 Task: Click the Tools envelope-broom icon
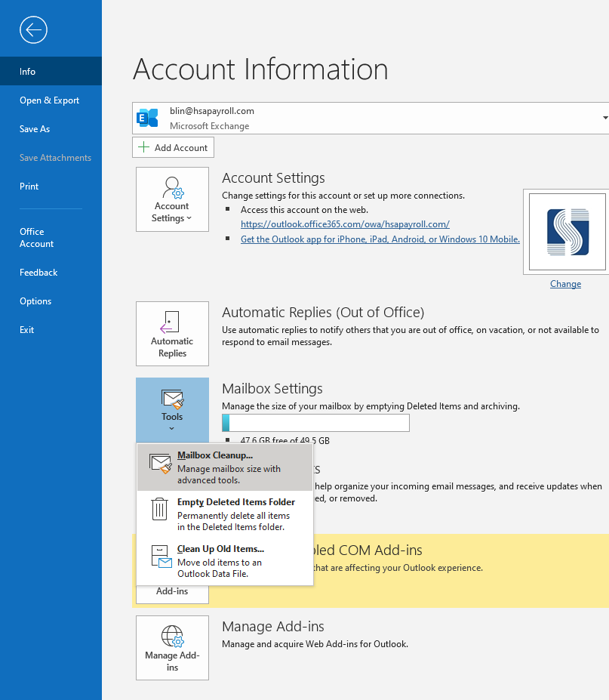click(173, 399)
